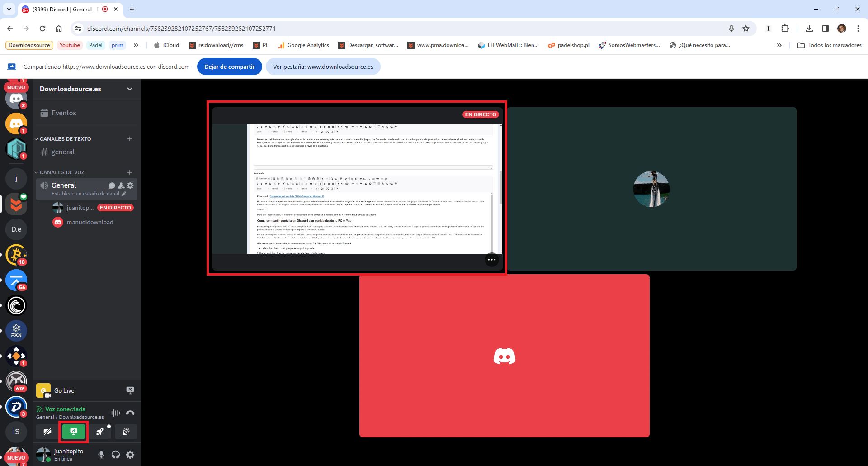868x466 pixels.
Task: Open soundboard icon in voice panel
Action: [126, 432]
